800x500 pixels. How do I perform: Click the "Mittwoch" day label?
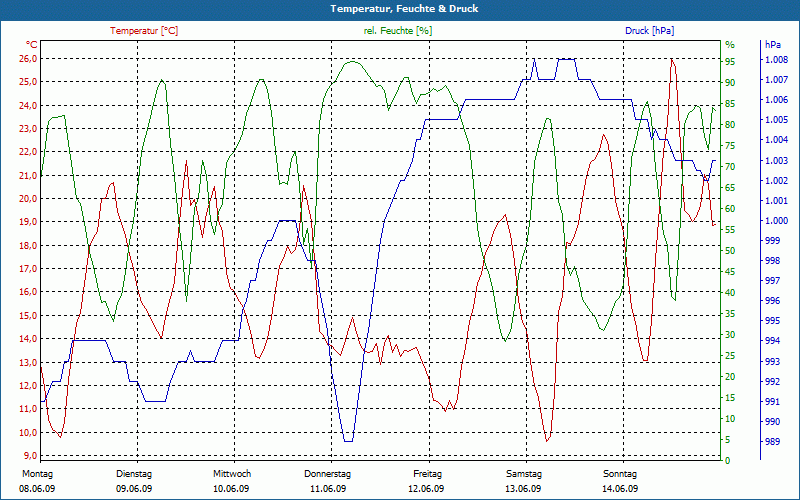click(x=232, y=474)
